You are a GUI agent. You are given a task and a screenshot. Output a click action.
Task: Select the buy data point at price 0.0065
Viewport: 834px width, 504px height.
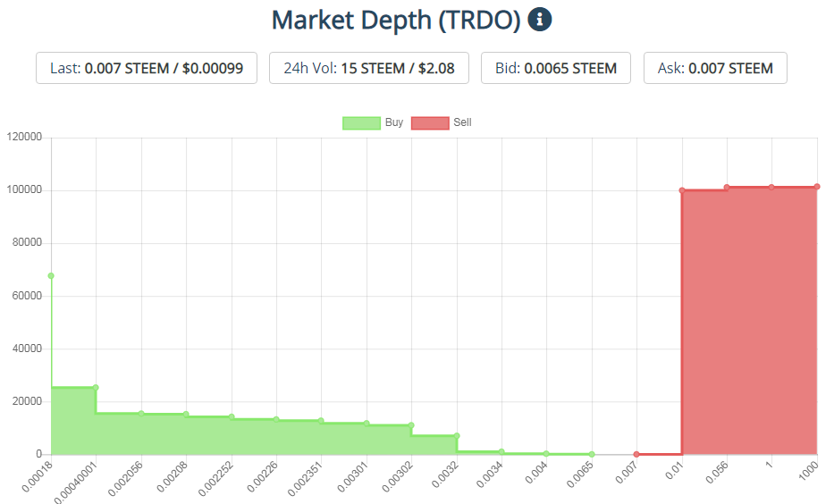pyautogui.click(x=592, y=455)
